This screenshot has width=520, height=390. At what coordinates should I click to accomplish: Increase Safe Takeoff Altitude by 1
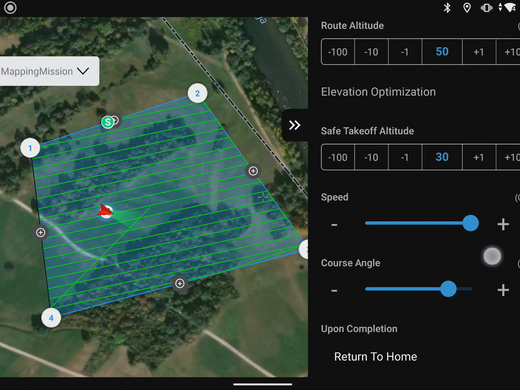coord(479,157)
